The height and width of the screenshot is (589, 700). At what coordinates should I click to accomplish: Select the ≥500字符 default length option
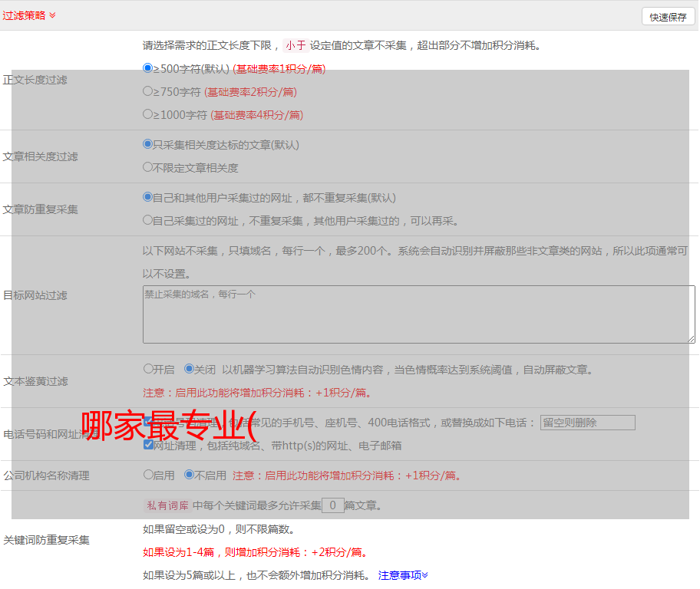148,68
